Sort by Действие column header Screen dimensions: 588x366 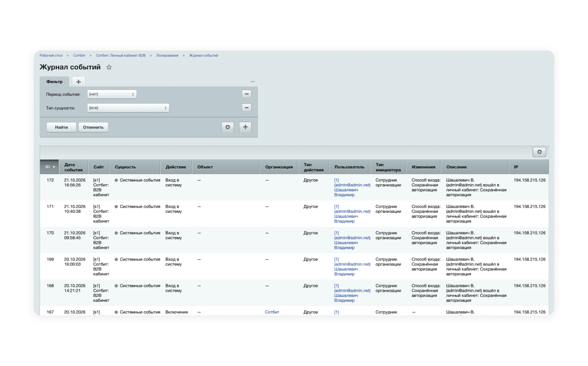(176, 167)
